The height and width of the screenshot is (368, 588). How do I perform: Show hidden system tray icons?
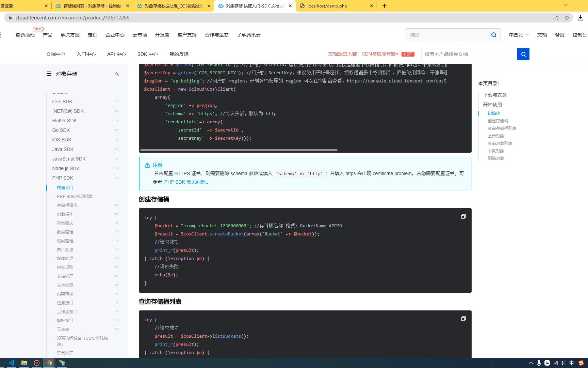[530, 363]
